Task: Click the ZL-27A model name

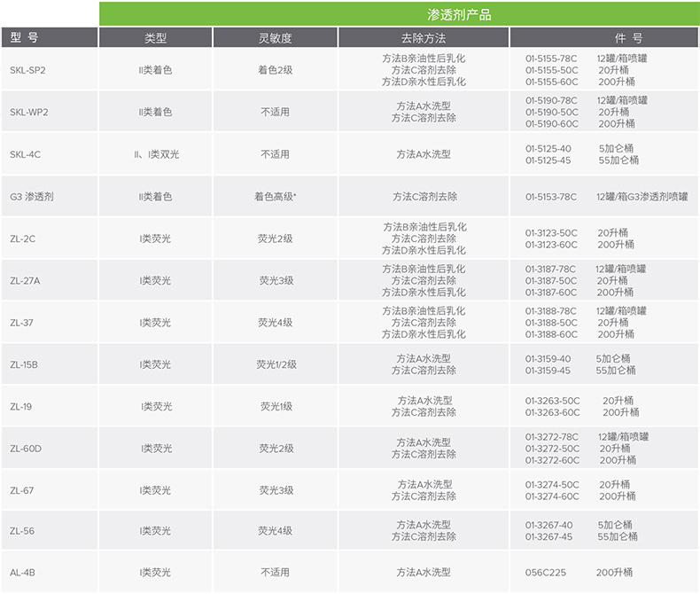Action: 25,281
